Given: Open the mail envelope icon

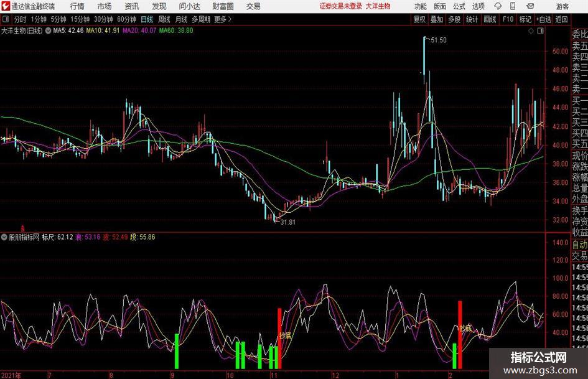Looking at the screenshot, I should [530, 6].
